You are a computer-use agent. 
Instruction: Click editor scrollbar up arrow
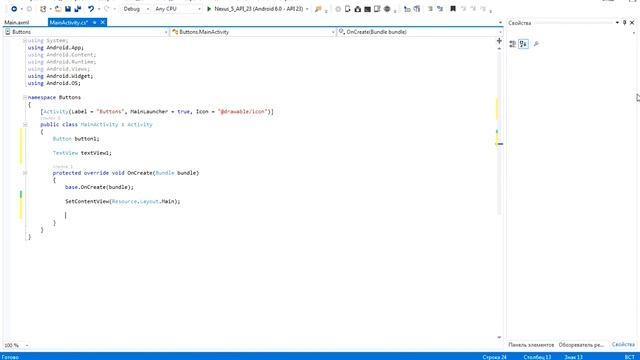pos(499,49)
